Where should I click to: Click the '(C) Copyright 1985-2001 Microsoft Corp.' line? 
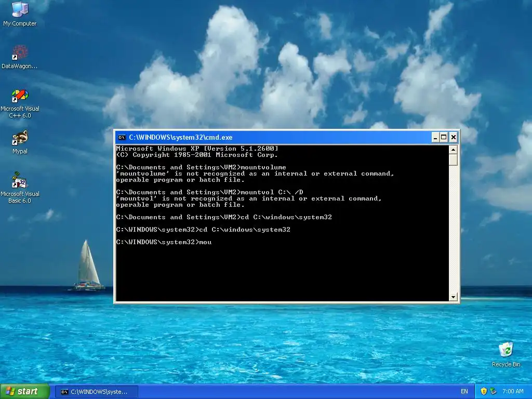pyautogui.click(x=197, y=155)
